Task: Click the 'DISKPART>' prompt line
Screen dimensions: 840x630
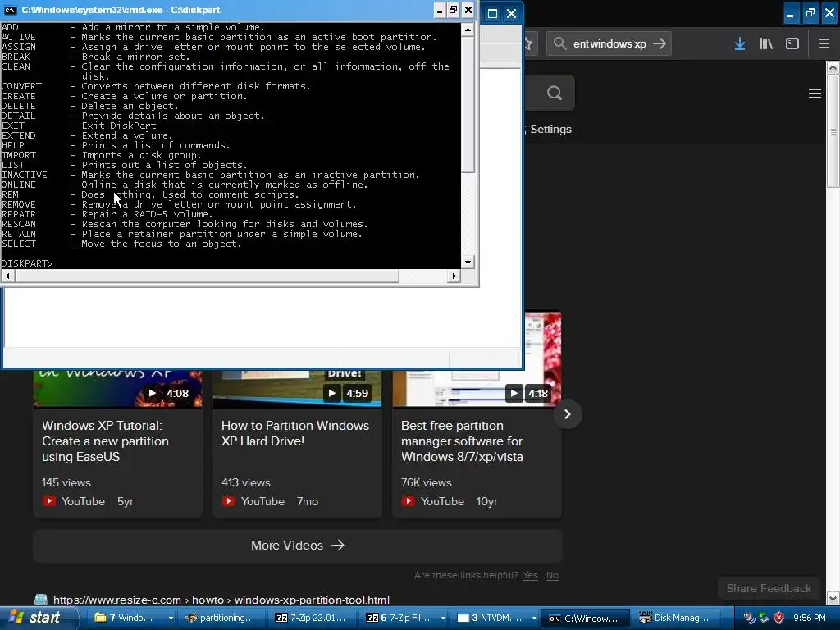Action: (27, 263)
